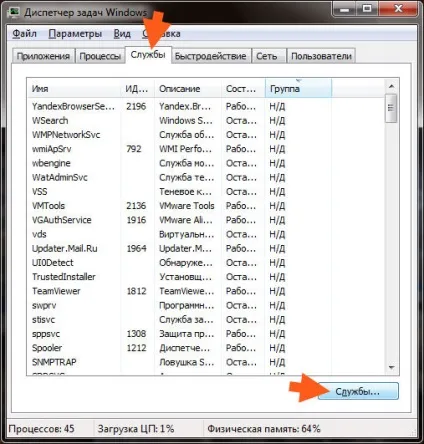Switch to the Пользователи tab
Viewport: 424px width, 444px height.
pos(321,56)
